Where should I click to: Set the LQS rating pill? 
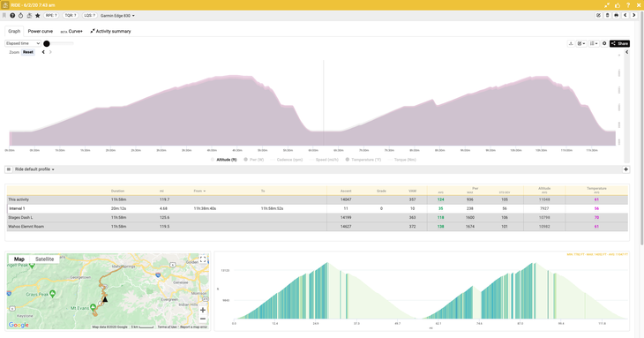click(89, 16)
